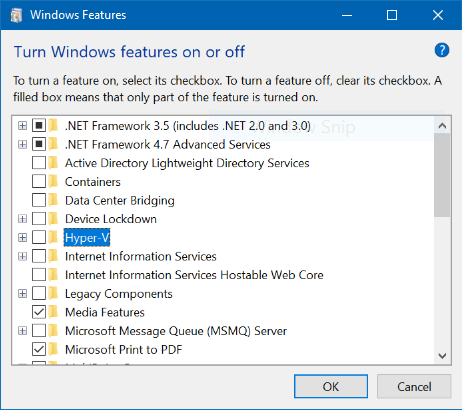This screenshot has width=462, height=410.
Task: Click folder icon beside .NET Framework 4.7
Action: pyautogui.click(x=53, y=144)
